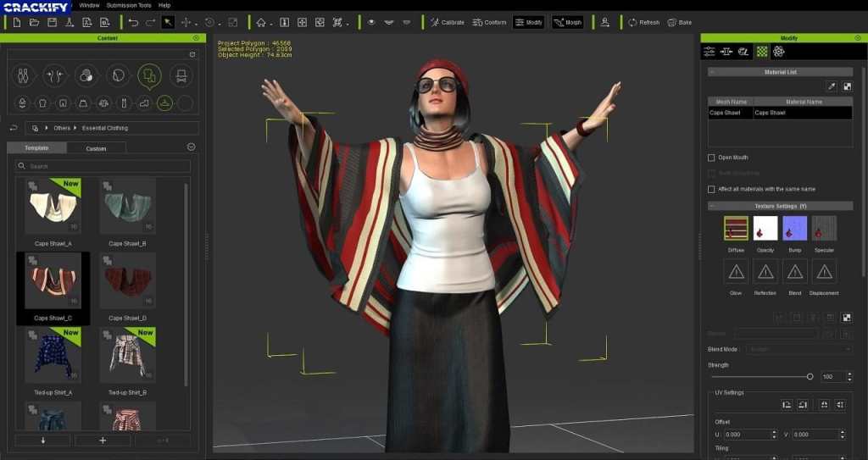Viewport: 868px width, 460px height.
Task: Open the Accessory hat content category
Action: click(x=181, y=76)
